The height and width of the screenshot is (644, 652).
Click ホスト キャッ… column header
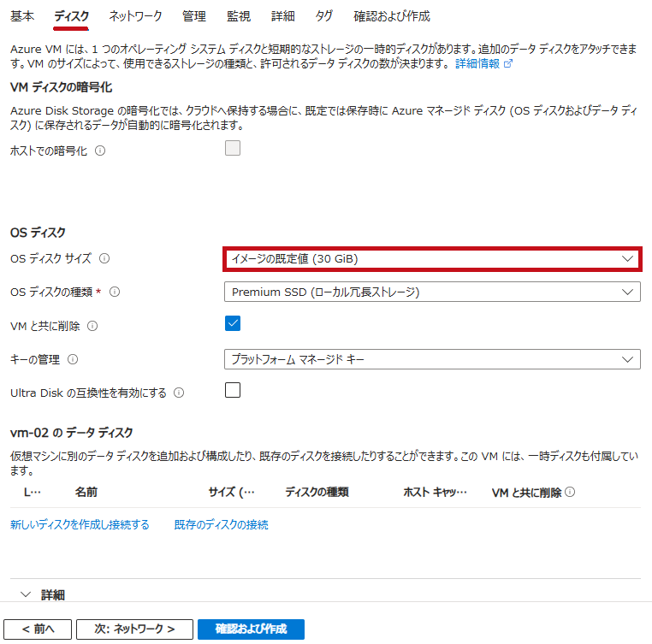pyautogui.click(x=435, y=493)
